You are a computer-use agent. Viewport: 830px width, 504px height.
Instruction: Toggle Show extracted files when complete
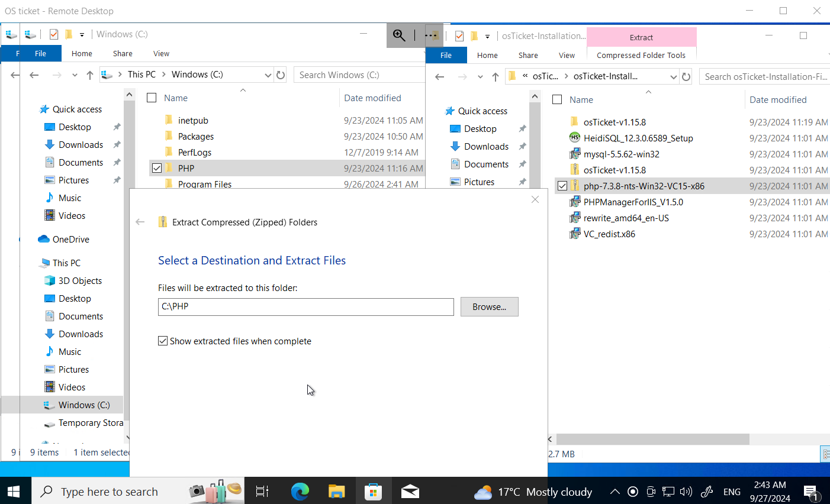point(163,341)
